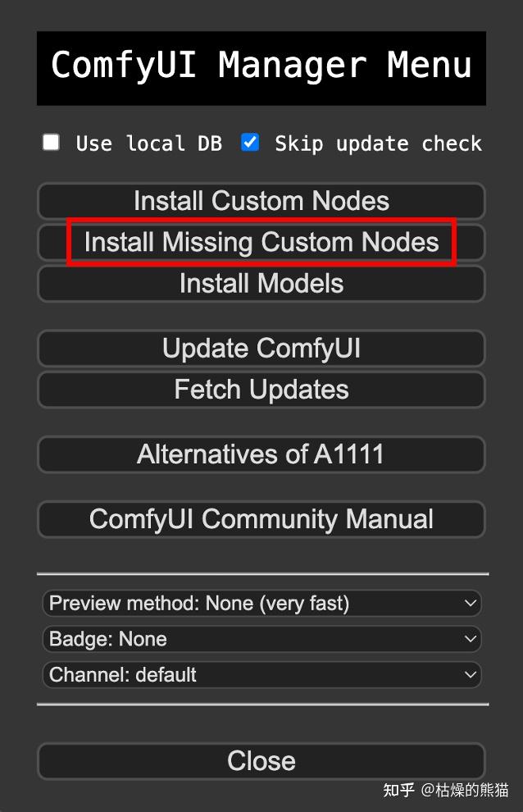Expand the Badge dropdown
This screenshot has width=523, height=812.
[262, 639]
